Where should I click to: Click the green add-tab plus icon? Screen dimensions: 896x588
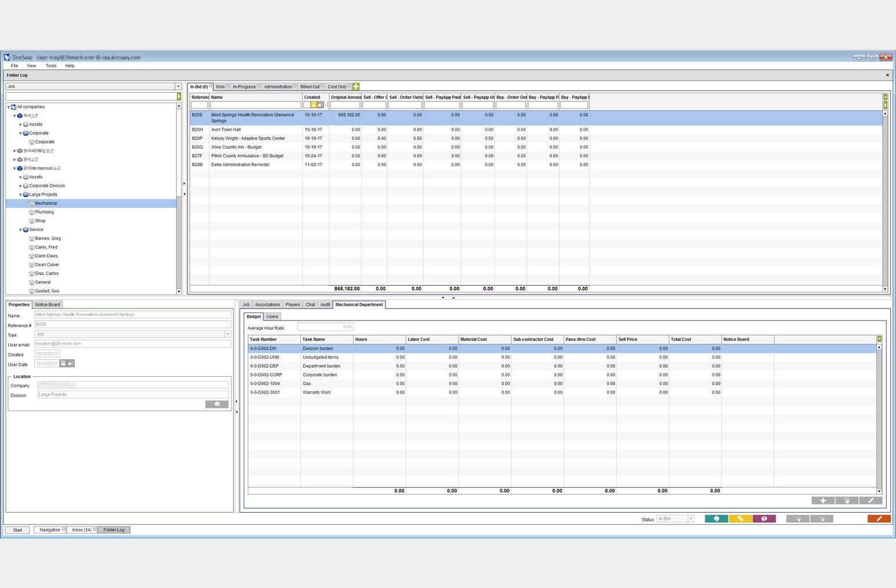click(356, 86)
